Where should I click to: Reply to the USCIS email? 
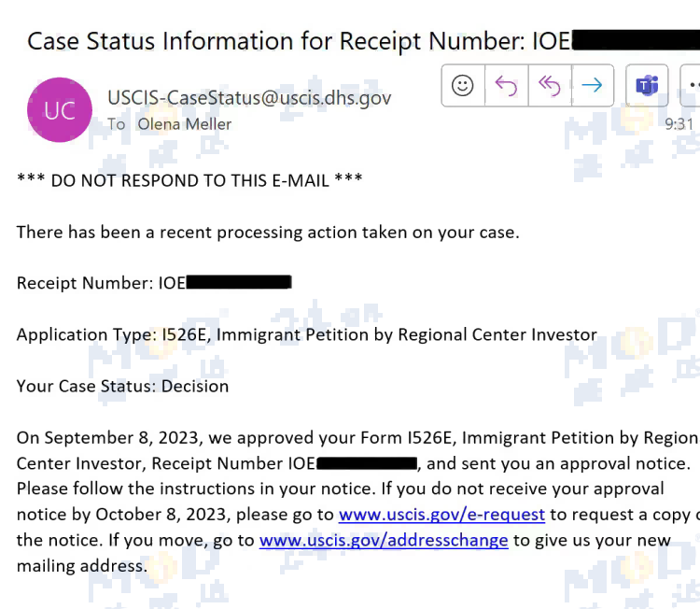pyautogui.click(x=506, y=86)
